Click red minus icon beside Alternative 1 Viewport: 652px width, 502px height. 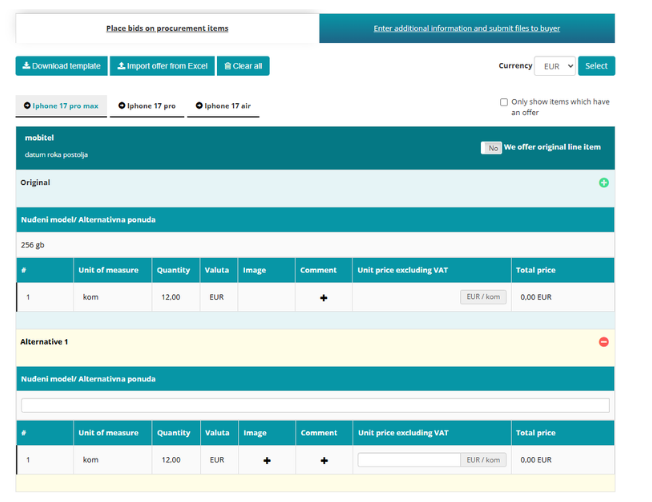(603, 342)
